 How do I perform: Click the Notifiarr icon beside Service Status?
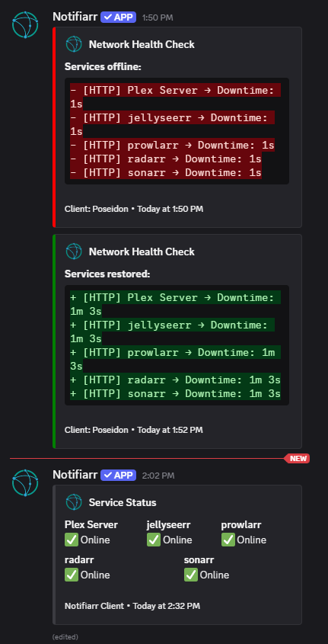pos(75,502)
